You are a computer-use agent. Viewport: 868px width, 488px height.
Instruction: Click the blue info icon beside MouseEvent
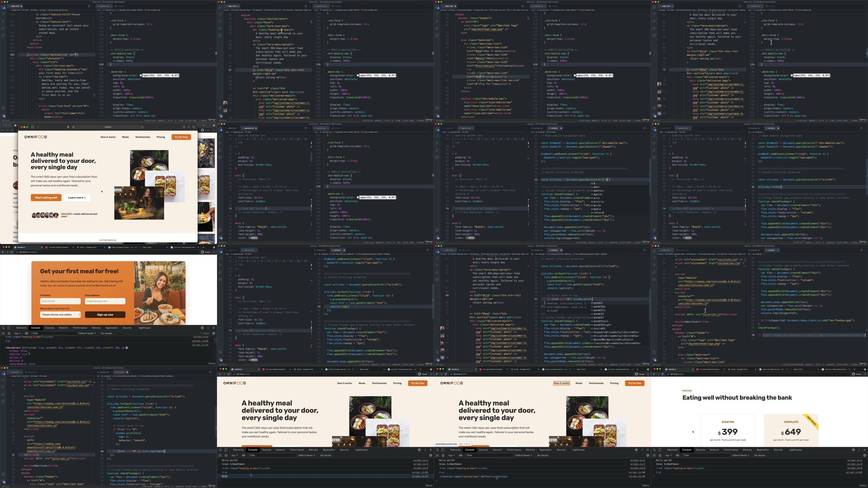pos(127,348)
